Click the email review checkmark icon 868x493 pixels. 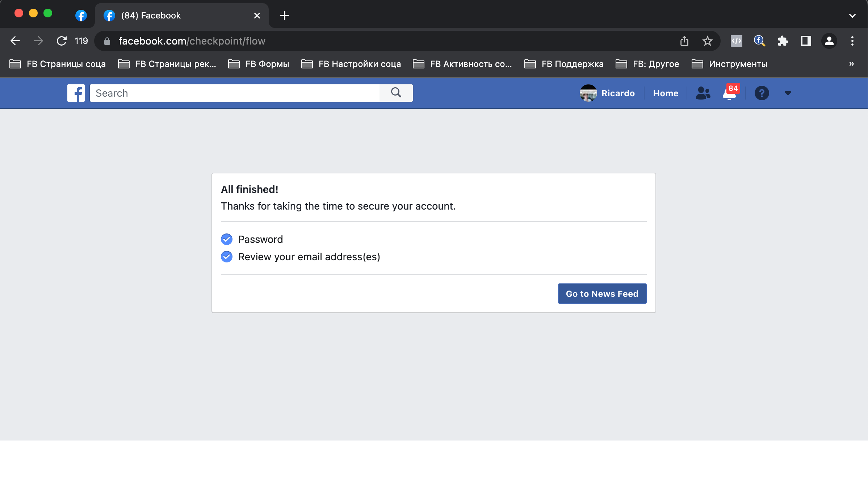[227, 257]
